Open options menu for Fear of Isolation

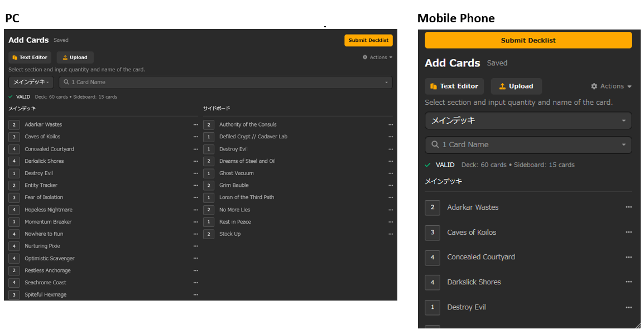pyautogui.click(x=195, y=197)
